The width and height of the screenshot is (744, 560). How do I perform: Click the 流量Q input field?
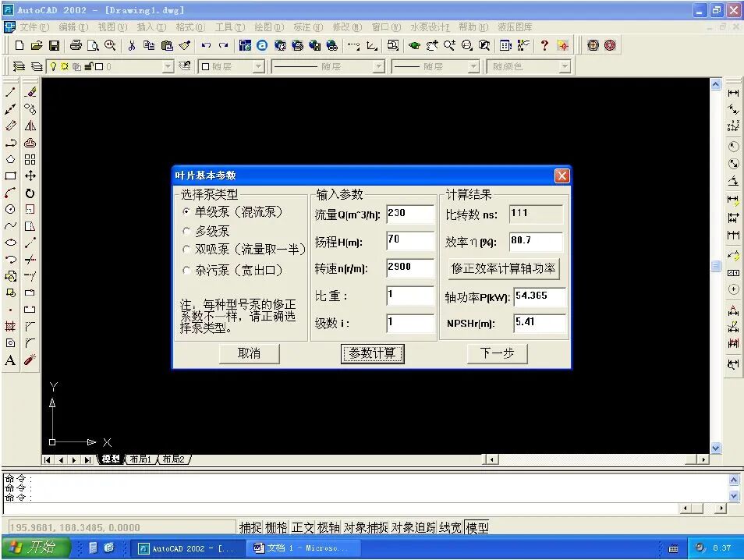(x=410, y=214)
